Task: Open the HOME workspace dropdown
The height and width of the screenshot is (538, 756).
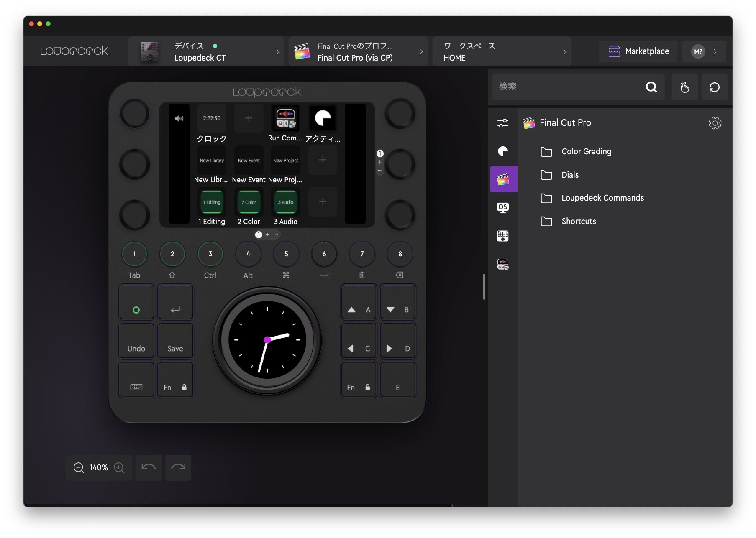Action: [x=502, y=51]
